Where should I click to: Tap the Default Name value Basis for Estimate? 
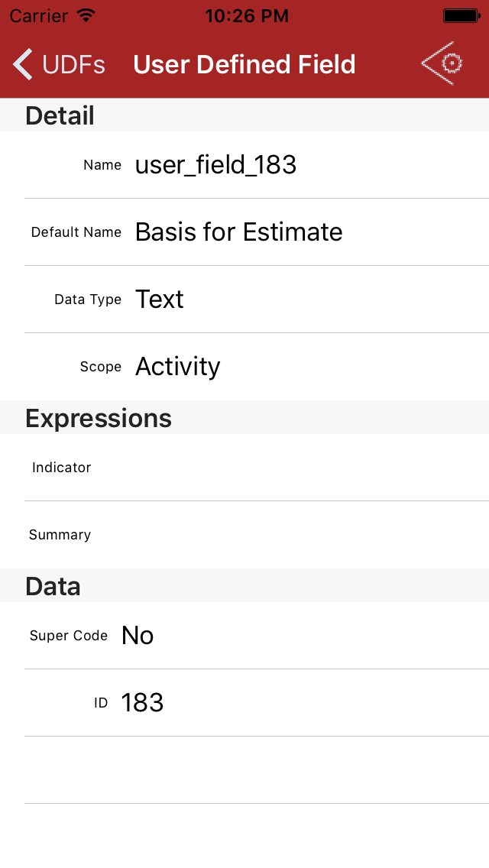click(238, 232)
